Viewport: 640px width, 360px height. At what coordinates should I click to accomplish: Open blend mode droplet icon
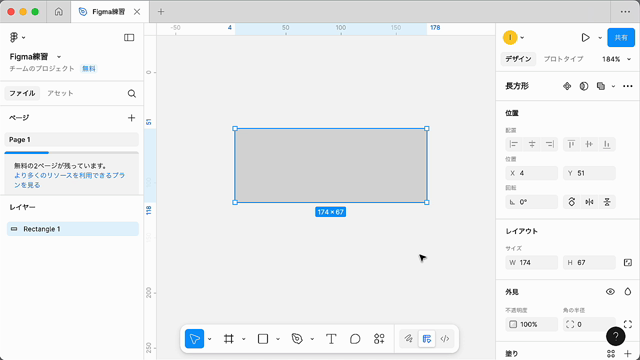click(x=628, y=292)
